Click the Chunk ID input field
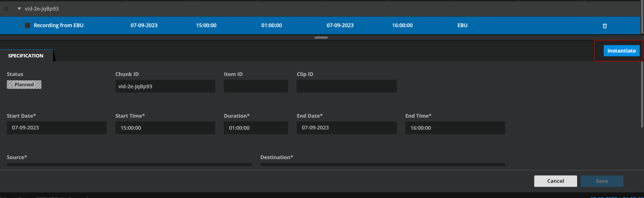 coord(165,86)
